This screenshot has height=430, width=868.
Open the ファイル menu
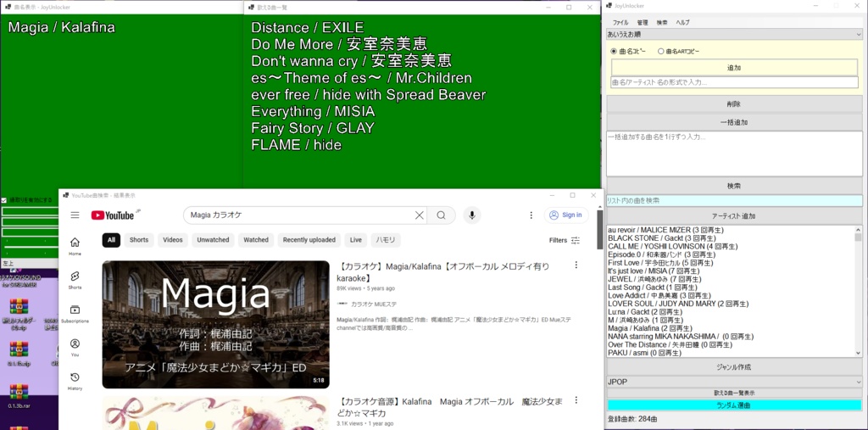(x=620, y=23)
